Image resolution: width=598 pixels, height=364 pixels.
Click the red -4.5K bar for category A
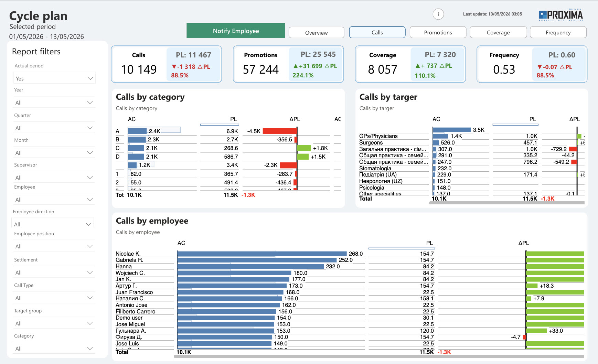[x=280, y=131]
